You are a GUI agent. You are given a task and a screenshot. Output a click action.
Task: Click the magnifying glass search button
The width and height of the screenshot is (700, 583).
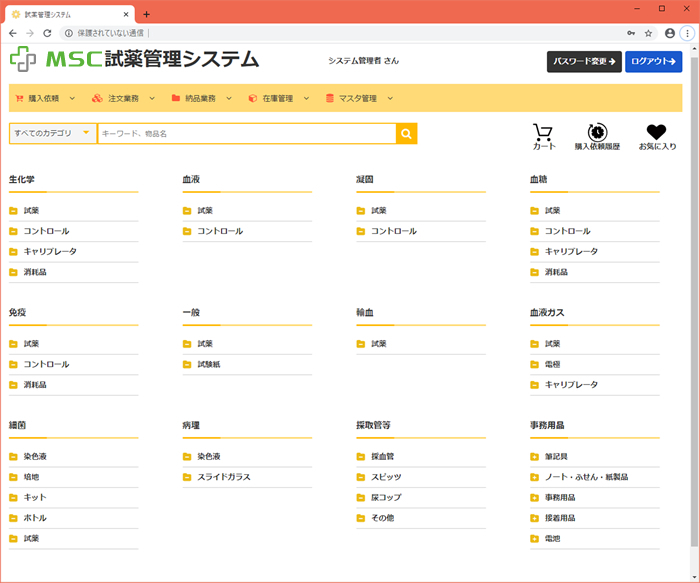coord(406,133)
